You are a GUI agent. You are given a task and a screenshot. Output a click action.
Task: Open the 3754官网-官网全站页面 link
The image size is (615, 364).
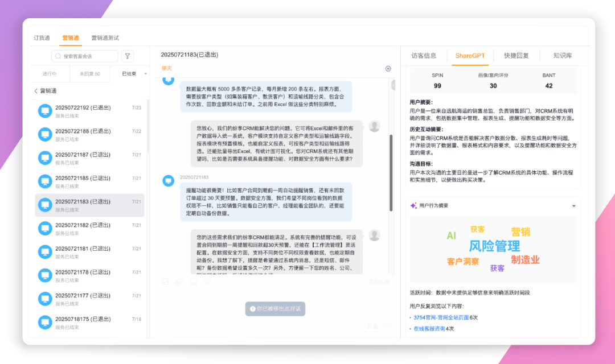tap(441, 317)
